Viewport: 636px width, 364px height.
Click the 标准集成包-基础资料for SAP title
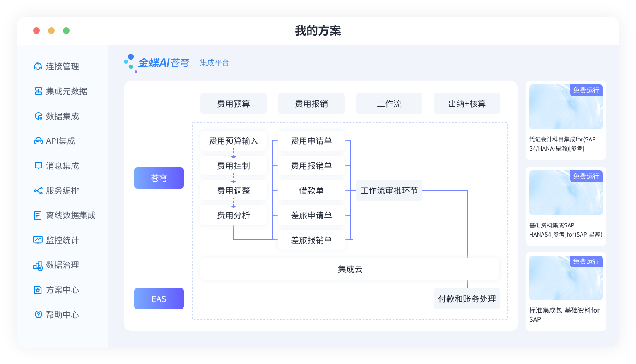click(564, 315)
